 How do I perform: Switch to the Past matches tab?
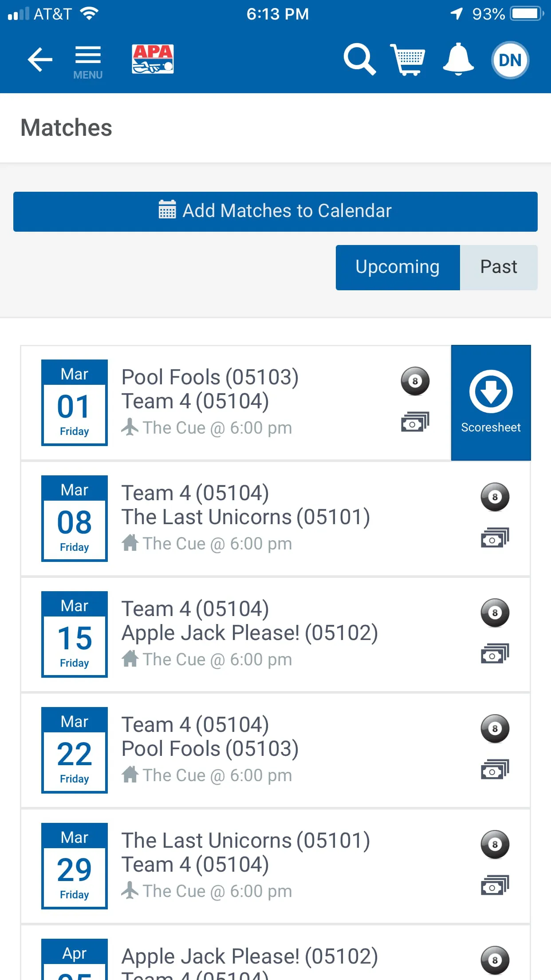pos(498,267)
